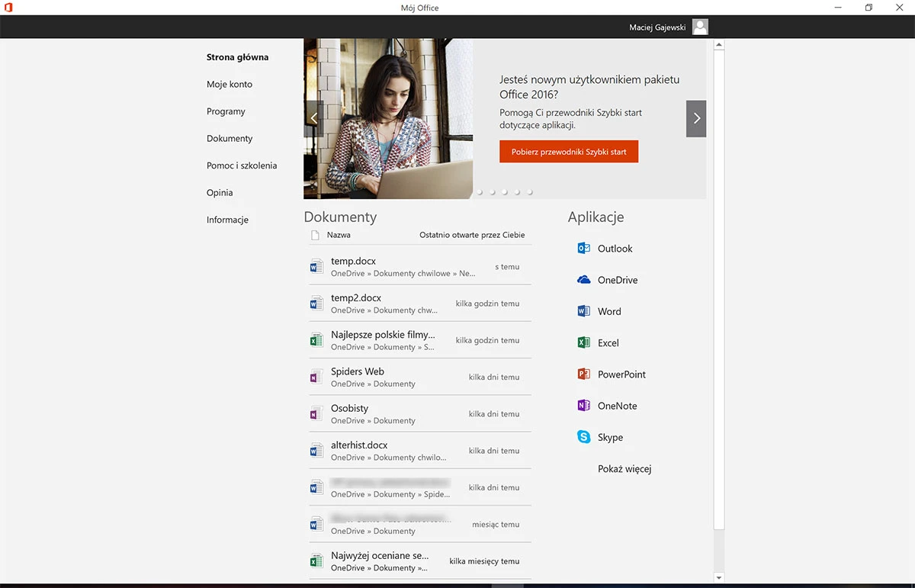
Task: Click the Maciej Gajewski profile avatar
Action: 700,27
